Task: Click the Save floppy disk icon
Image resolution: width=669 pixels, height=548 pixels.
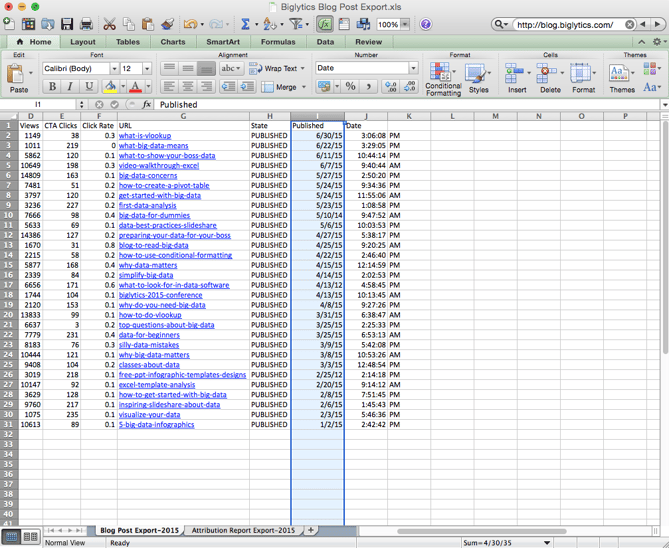Action: click(67, 24)
